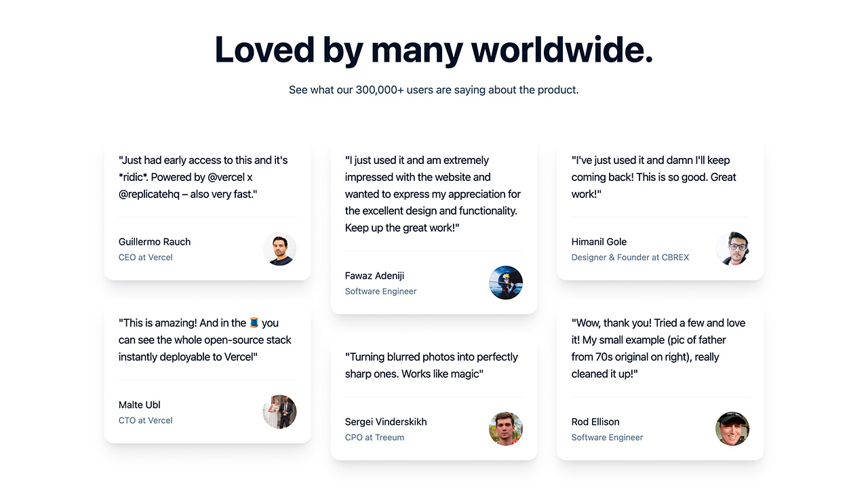Viewport: 868px width, 488px height.
Task: Open the Guillermo Rauch name link
Action: 155,242
